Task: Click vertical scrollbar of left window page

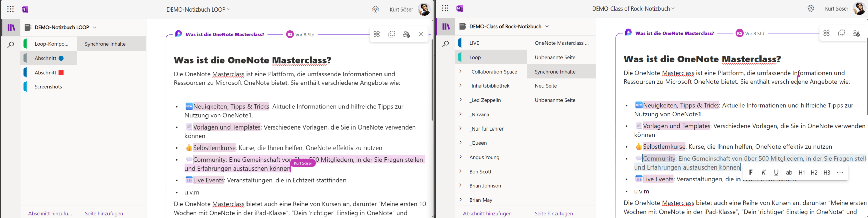Action: coord(432,80)
